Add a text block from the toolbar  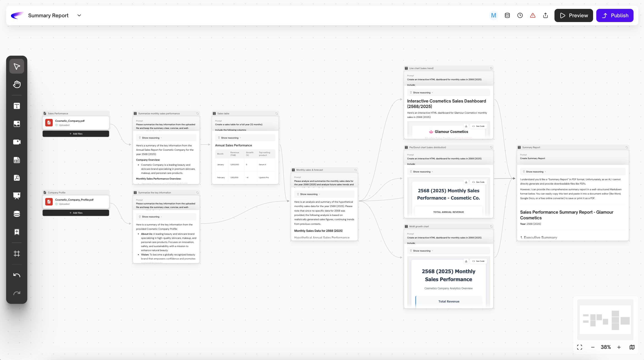pos(17,106)
